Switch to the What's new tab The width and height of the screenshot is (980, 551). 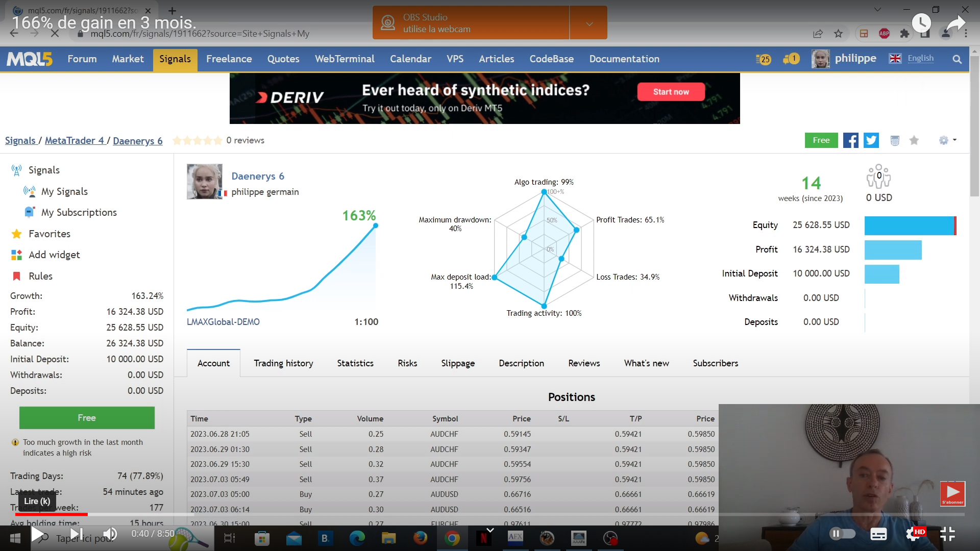point(646,363)
